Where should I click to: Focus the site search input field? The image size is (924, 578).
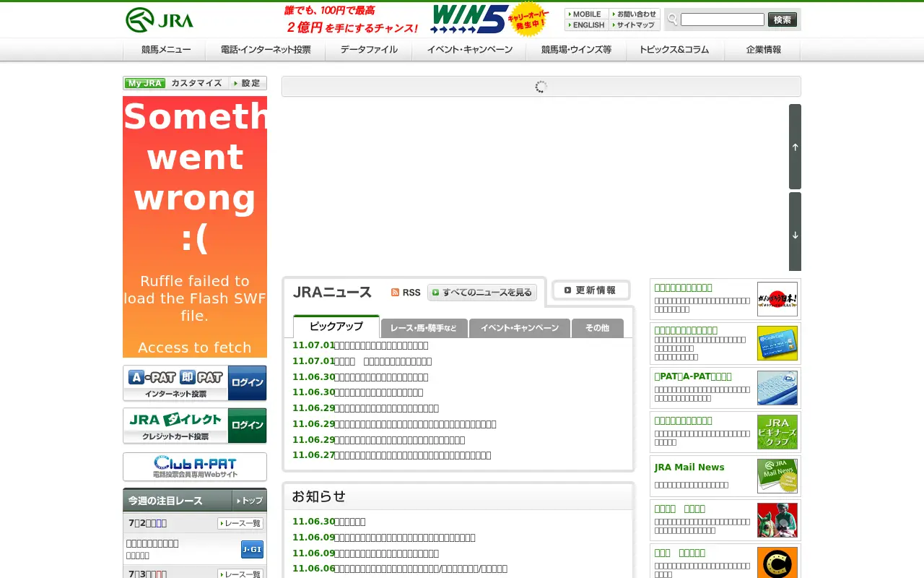coord(722,20)
